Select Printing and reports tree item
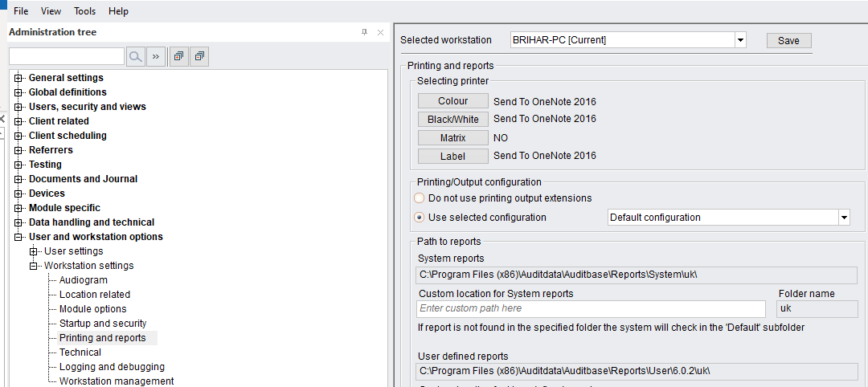This screenshot has width=868, height=387. (x=103, y=338)
